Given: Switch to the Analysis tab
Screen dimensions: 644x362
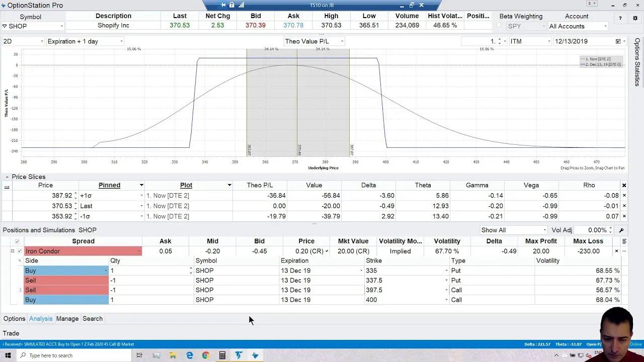Looking at the screenshot, I should click(x=41, y=319).
